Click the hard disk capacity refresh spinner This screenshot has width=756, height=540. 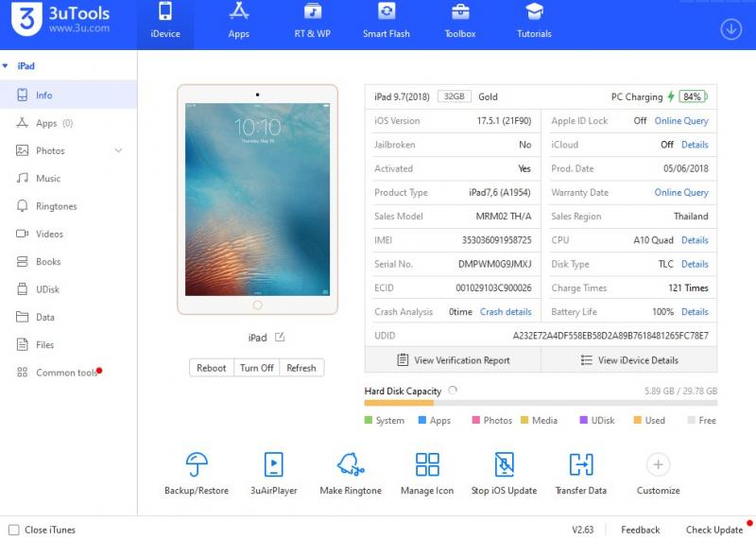(x=453, y=390)
